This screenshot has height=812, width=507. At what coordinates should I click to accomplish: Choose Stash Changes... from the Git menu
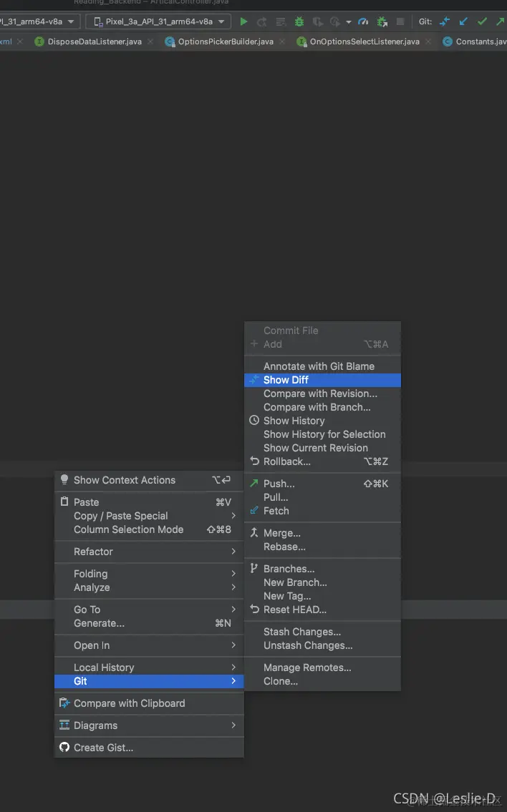(301, 632)
